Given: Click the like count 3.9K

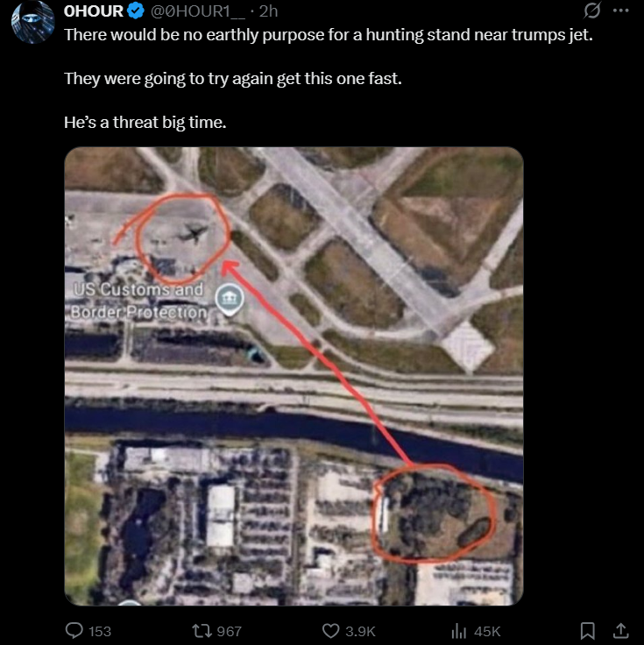Looking at the screenshot, I should (x=360, y=631).
